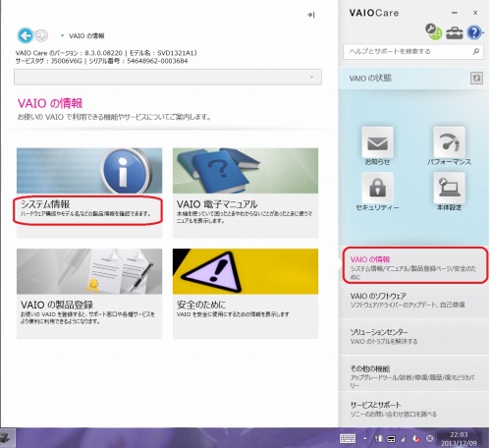Click the VAIO Care version information line
Image resolution: width=491 pixels, height=448 pixels.
coord(106,53)
